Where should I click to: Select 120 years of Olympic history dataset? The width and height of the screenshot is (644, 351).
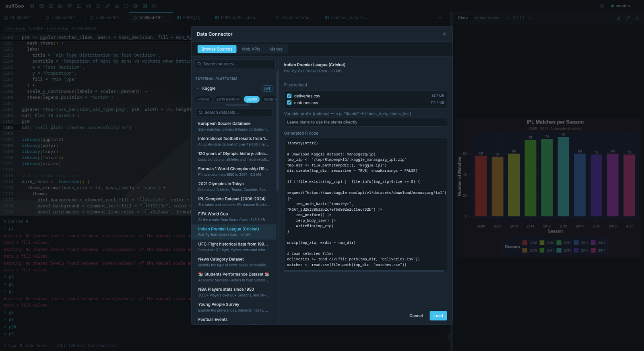[x=234, y=156]
